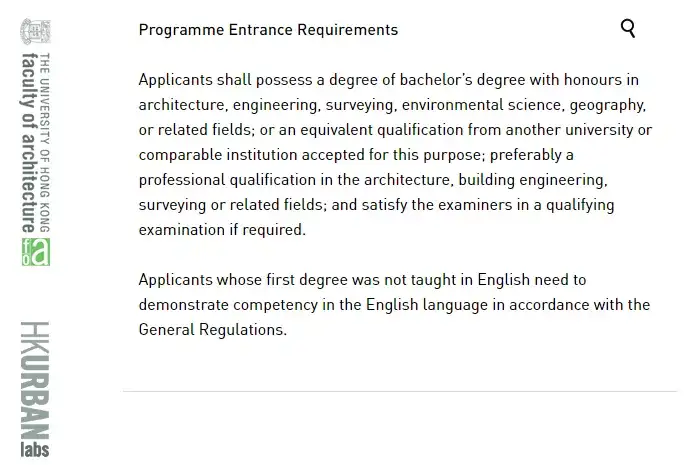Click 'qualifying' at the end of the line

580,205
